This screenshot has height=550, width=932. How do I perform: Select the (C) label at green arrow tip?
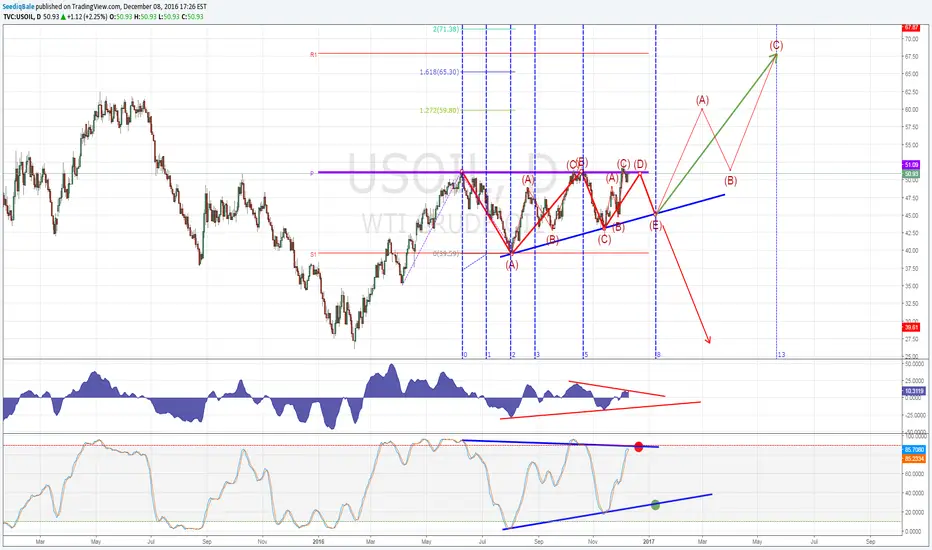pos(776,45)
